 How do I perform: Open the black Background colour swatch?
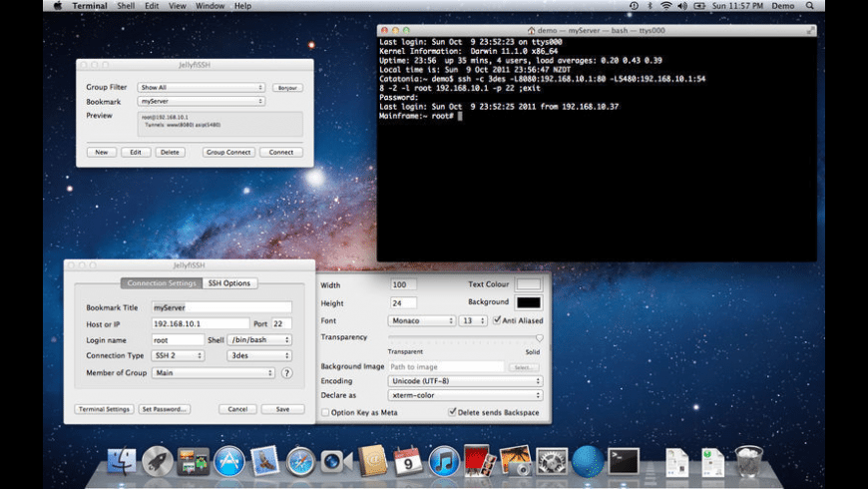pyautogui.click(x=529, y=302)
